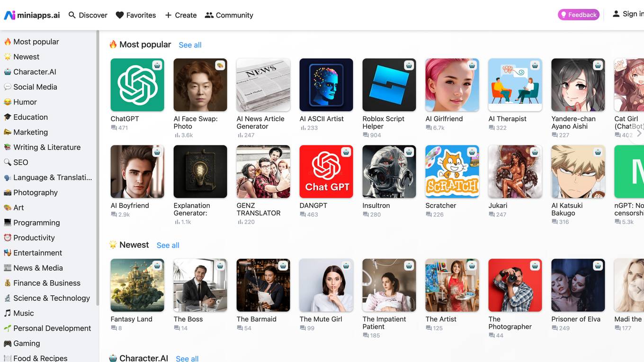
Task: Open the GENZ TRANSLATOR title link
Action: pyautogui.click(x=259, y=209)
